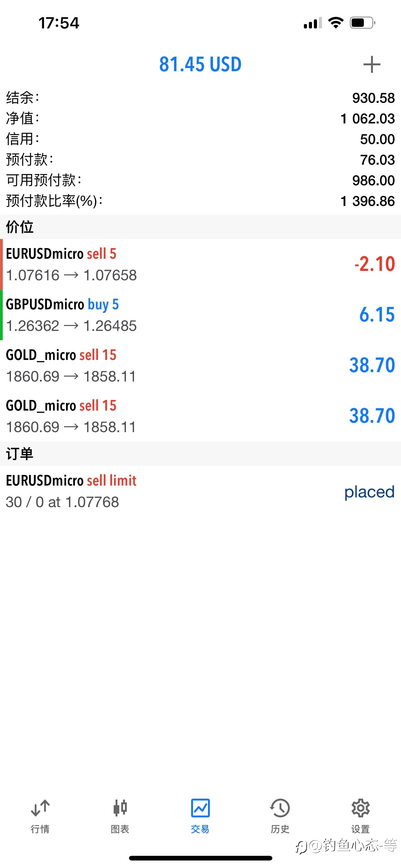Select the EURUSDmicro sell limit order
401x868 pixels.
pos(200,491)
